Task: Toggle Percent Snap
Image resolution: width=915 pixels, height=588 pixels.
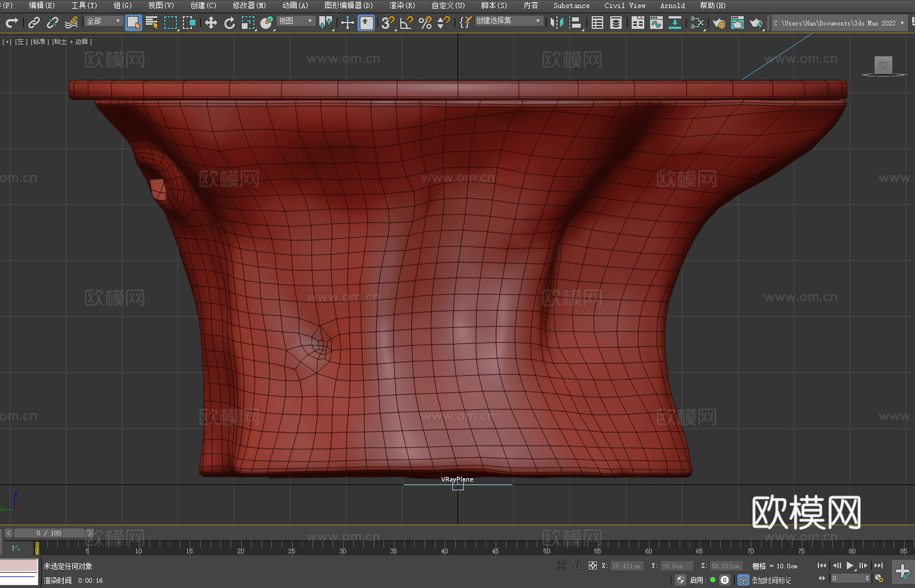Action: point(425,23)
